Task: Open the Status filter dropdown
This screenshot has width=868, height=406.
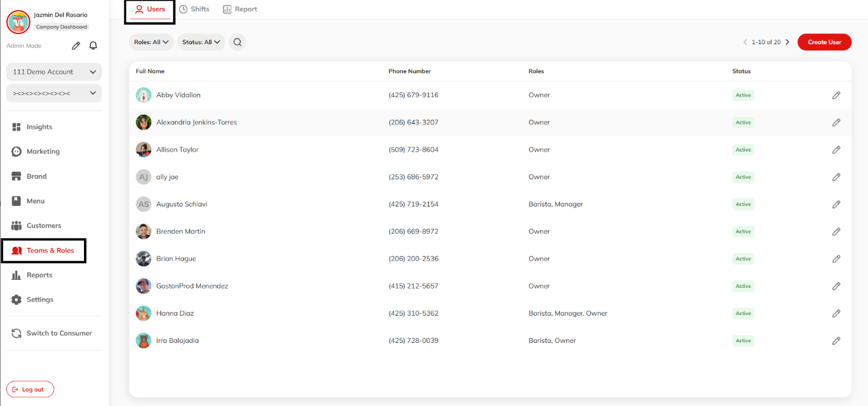Action: pyautogui.click(x=201, y=42)
